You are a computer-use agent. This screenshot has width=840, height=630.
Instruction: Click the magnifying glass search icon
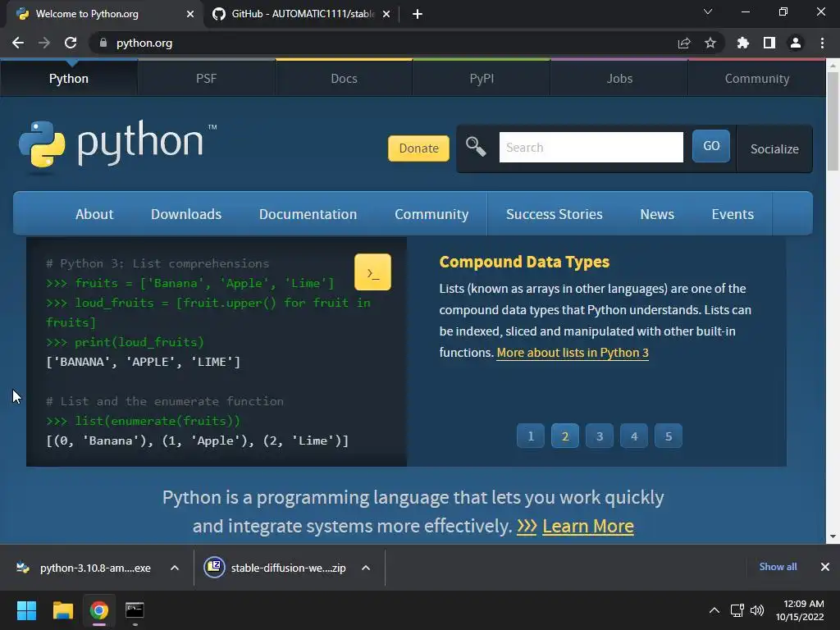475,146
